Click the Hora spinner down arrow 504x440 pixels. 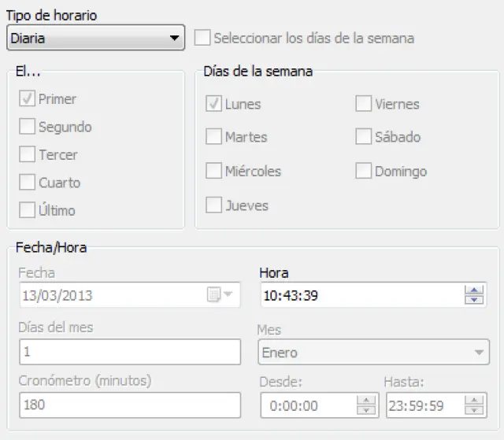[473, 300]
